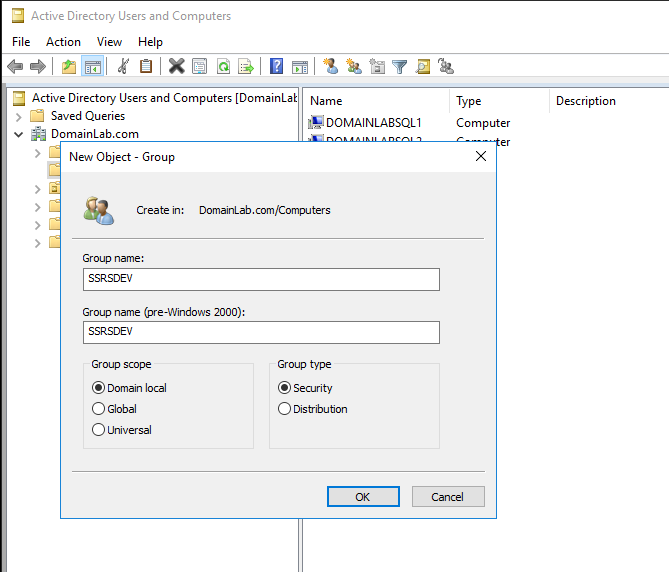Sort by the Name column header
The height and width of the screenshot is (572, 669).
[x=376, y=101]
